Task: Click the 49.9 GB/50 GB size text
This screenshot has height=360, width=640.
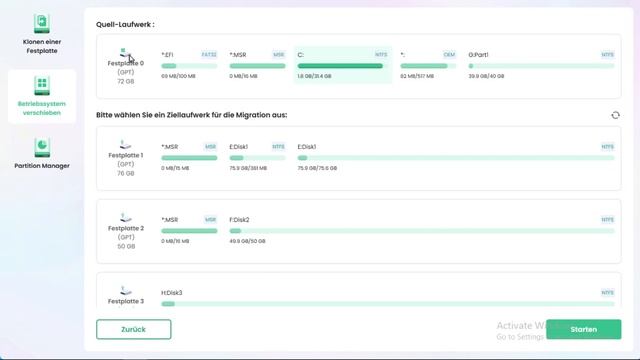Action: click(x=247, y=241)
